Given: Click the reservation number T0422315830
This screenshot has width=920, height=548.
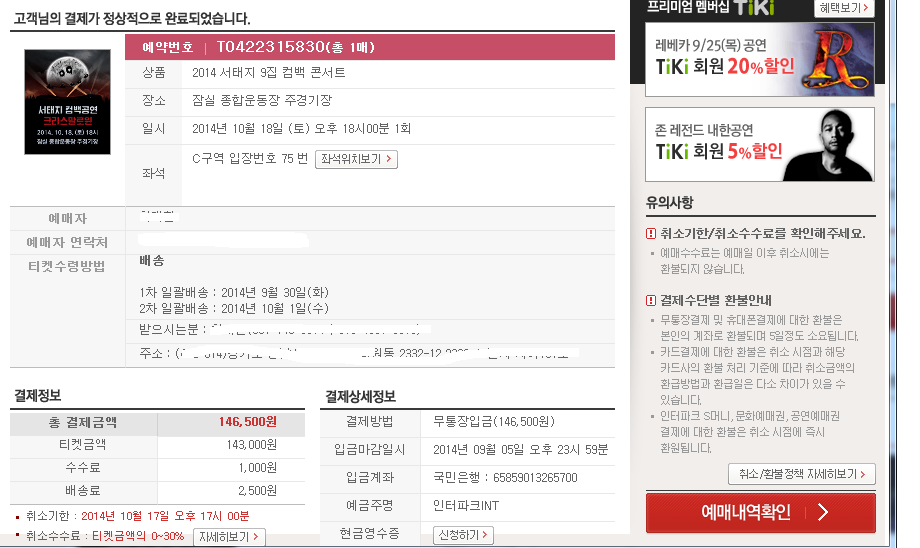Looking at the screenshot, I should (270, 47).
